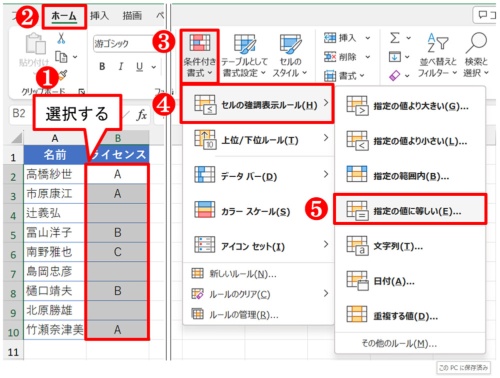Image resolution: width=500 pixels, height=378 pixels.
Task: Switch to the Insert (挿入) ribbon tab
Action: coord(99,16)
